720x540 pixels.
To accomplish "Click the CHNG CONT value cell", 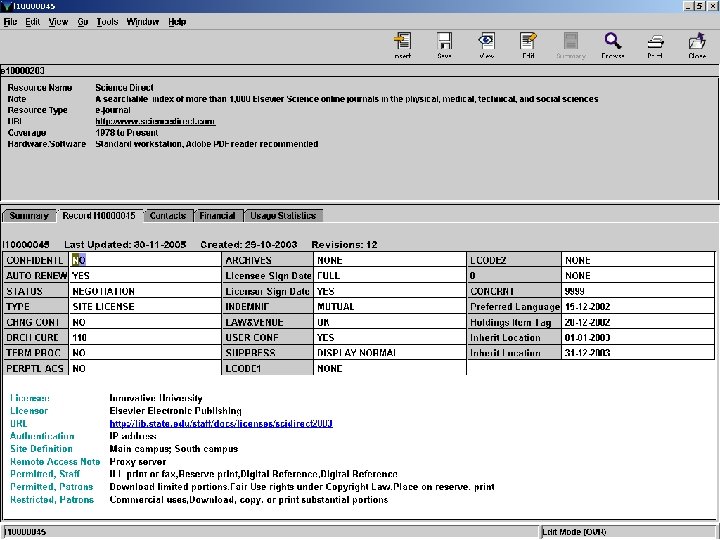I will pos(145,322).
